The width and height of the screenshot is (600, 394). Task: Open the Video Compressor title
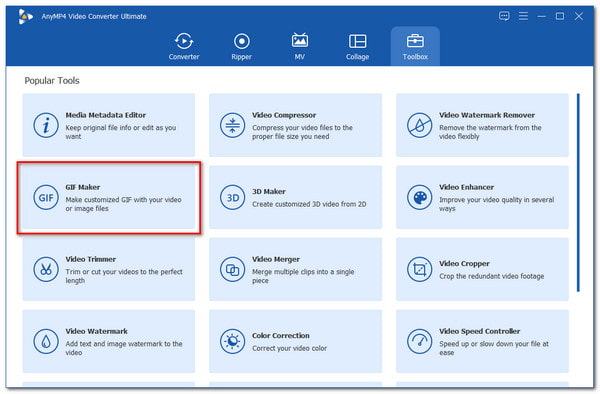pos(284,115)
